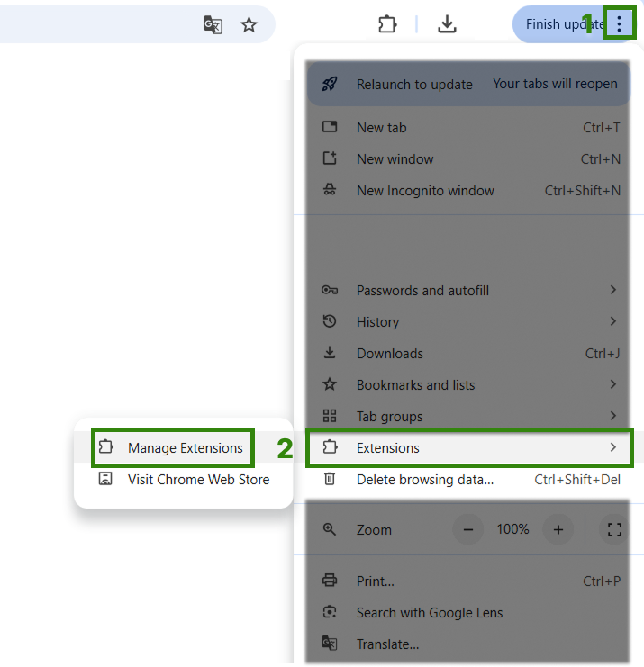
Task: Choose Delete browsing data
Action: tap(468, 480)
